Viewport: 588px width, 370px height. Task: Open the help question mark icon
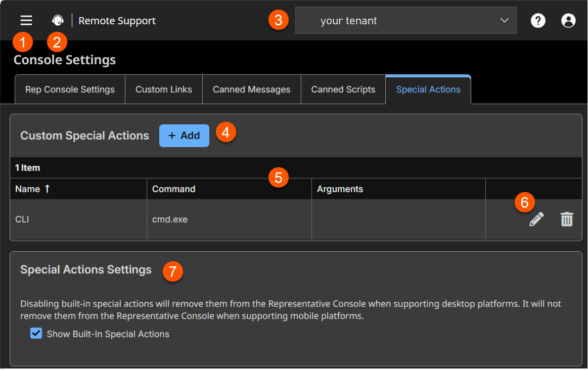tap(538, 21)
